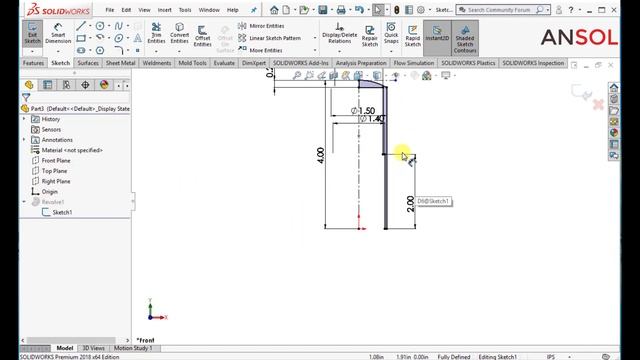Select the Sketch Text tool
640x360 pixels.
138,38
